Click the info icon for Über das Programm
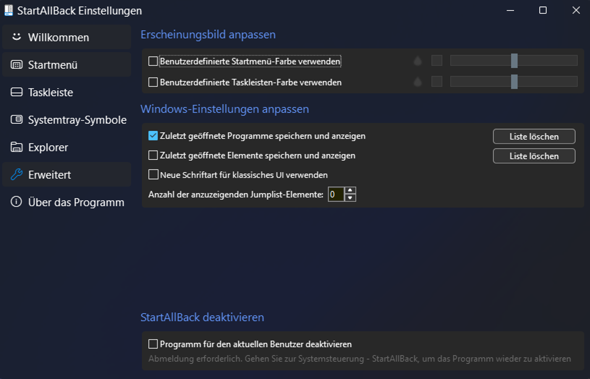 click(x=16, y=202)
